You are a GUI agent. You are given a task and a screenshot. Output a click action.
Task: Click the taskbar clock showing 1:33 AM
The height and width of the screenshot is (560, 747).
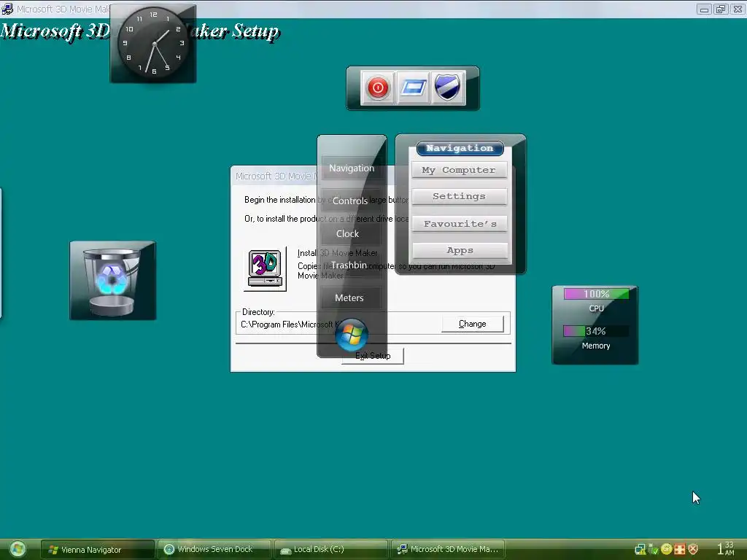(727, 548)
